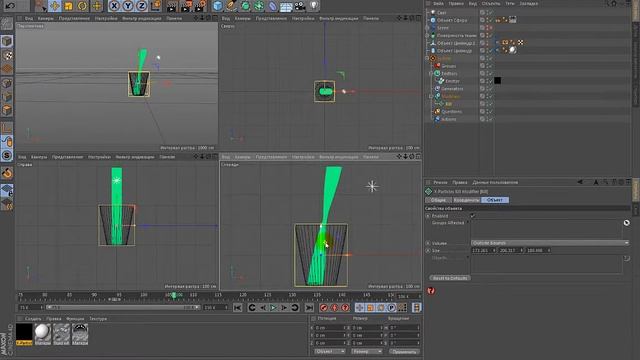Switch to the Объект tab in attributes
The height and width of the screenshot is (360, 640).
click(x=495, y=200)
